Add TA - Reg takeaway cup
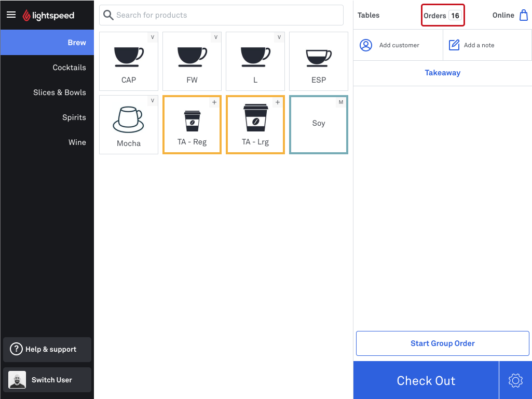 (x=192, y=125)
